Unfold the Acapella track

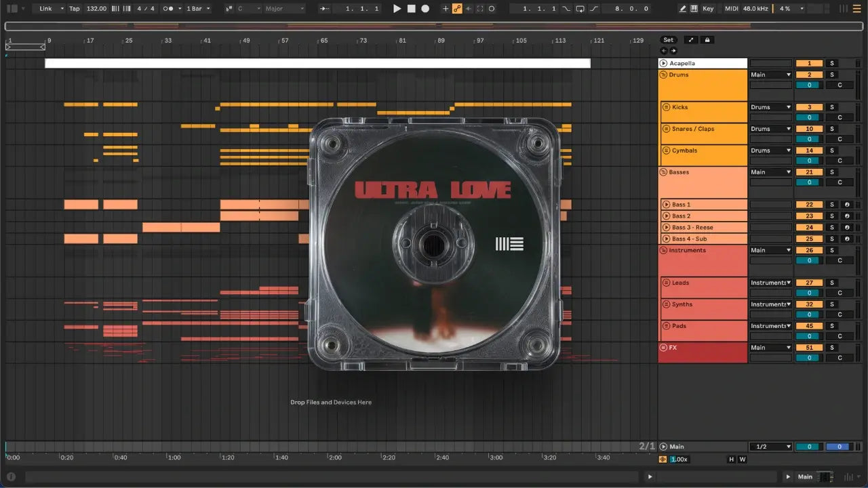(x=663, y=64)
